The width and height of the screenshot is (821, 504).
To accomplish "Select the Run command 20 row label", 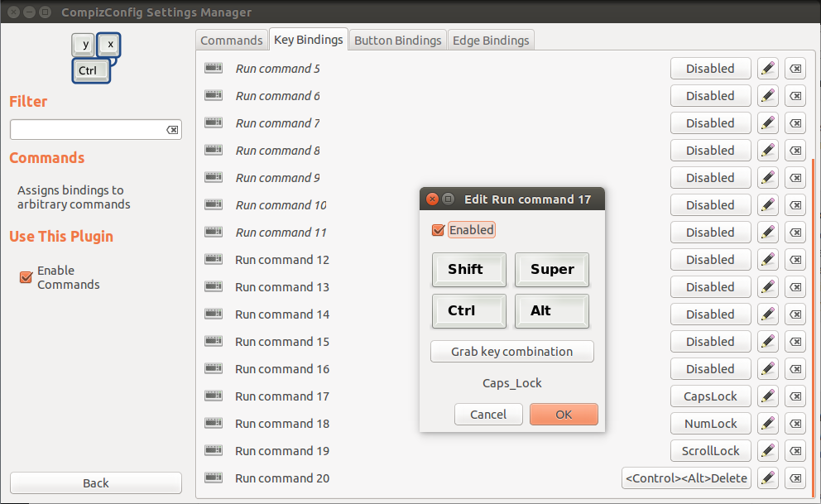I will tap(282, 478).
